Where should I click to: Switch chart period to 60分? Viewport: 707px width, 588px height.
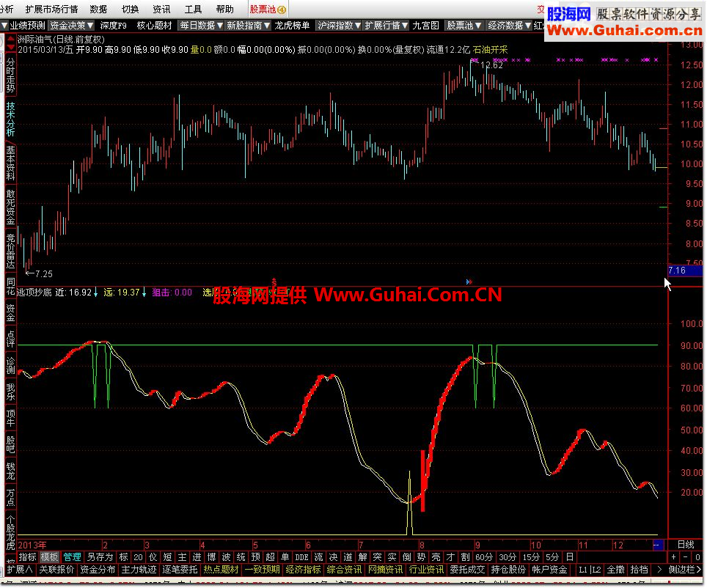(484, 557)
